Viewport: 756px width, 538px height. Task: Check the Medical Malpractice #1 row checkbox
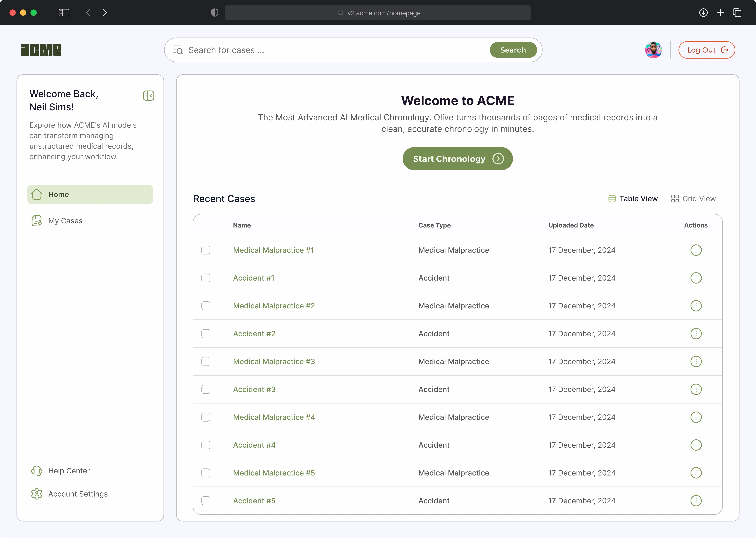(x=206, y=250)
